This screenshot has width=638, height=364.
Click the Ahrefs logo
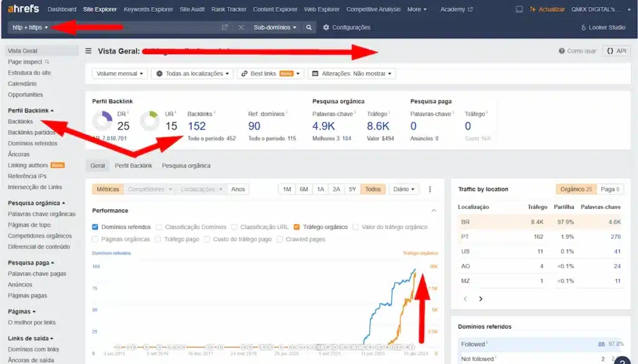coord(24,9)
